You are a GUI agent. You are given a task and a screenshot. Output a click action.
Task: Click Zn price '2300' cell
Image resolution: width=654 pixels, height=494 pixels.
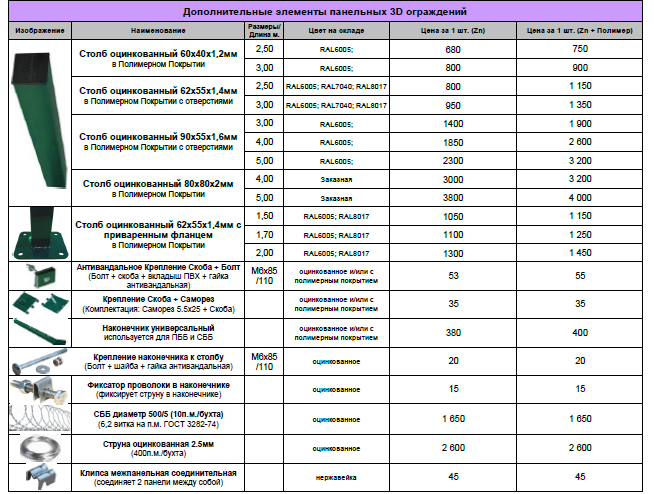pyautogui.click(x=453, y=161)
